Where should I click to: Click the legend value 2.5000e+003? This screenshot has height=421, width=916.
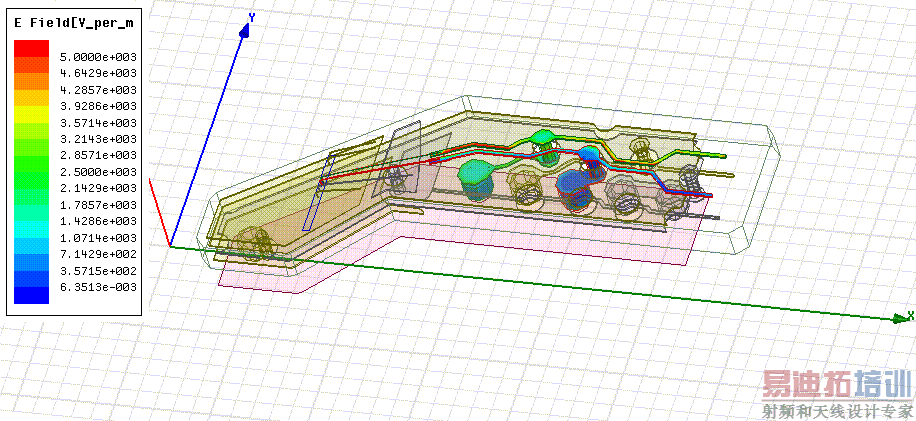coord(98,172)
